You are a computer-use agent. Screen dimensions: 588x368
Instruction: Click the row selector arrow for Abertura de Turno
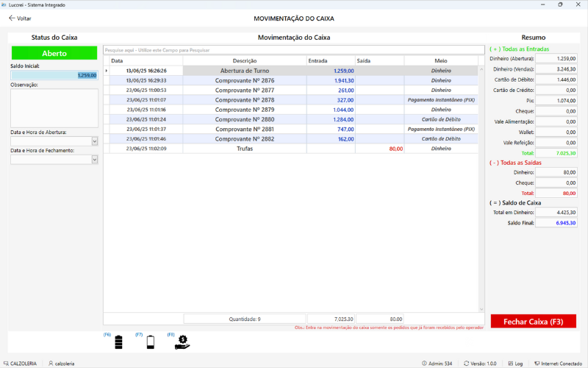pos(107,71)
